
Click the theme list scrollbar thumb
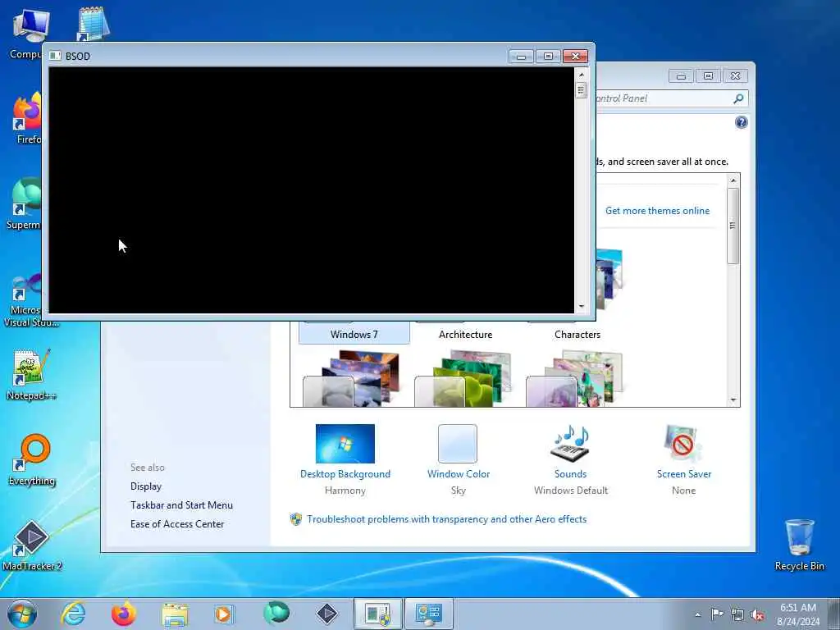click(x=733, y=226)
